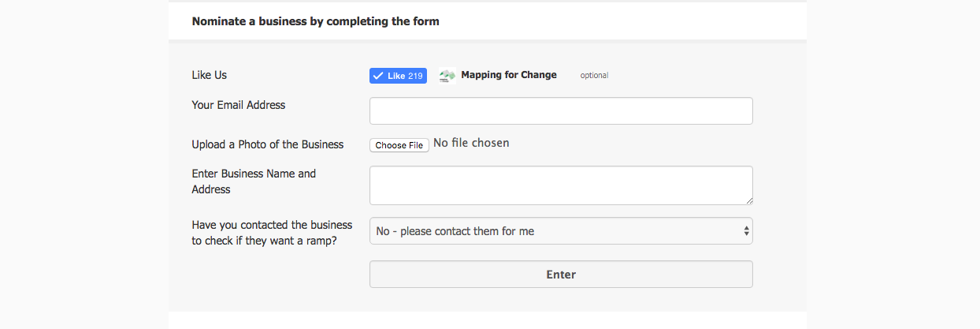The height and width of the screenshot is (329, 980).
Task: Click the textarea resize handle corner
Action: (x=749, y=201)
